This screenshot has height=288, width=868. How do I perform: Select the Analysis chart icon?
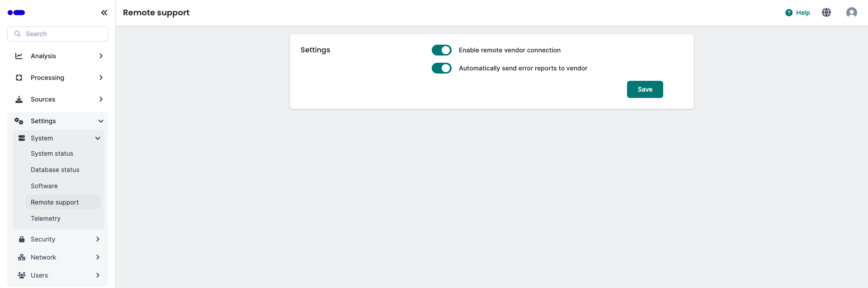pos(19,56)
